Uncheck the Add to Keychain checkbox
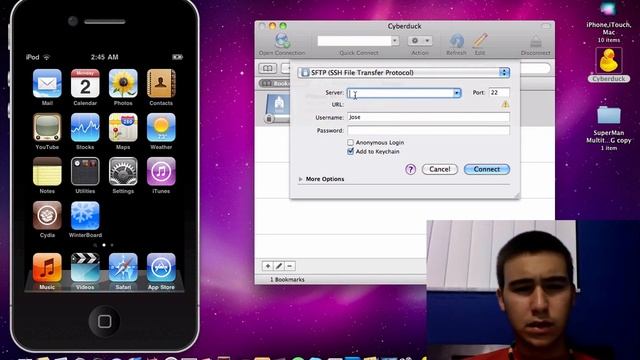The height and width of the screenshot is (360, 640). tap(350, 151)
